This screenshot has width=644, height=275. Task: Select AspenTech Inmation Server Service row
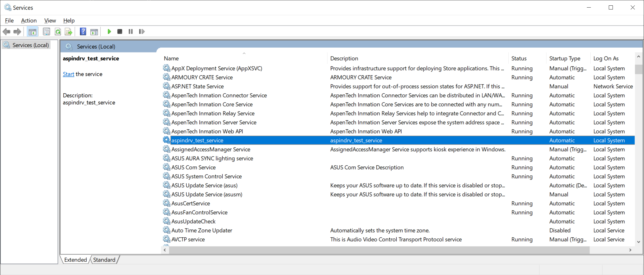pos(398,122)
